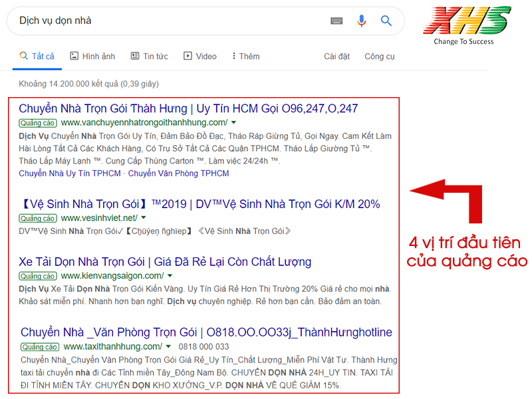
Task: Click phone number 0818 000 033
Action: pyautogui.click(x=203, y=346)
